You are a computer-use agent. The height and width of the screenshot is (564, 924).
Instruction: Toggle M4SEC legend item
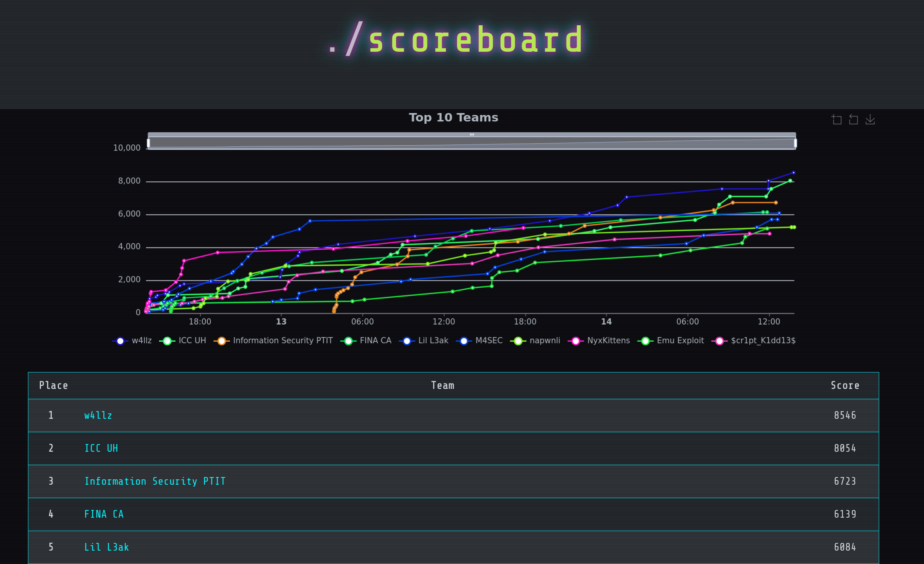[479, 341]
